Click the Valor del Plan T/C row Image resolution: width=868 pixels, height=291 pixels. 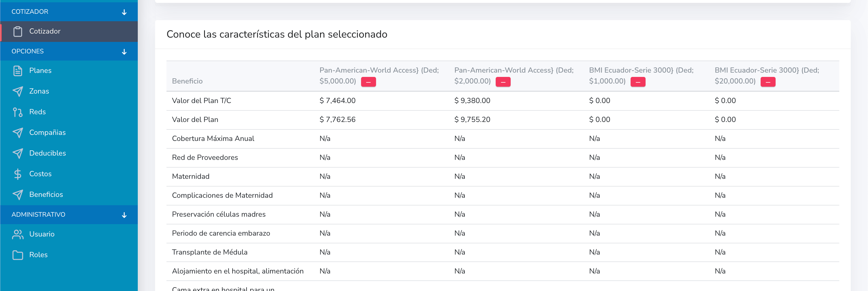(201, 101)
